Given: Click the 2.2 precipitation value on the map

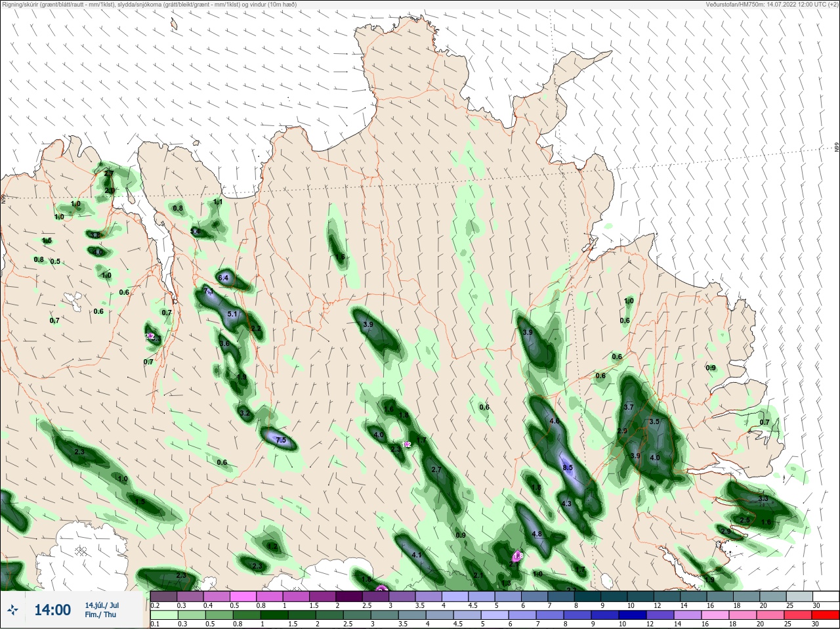Looking at the screenshot, I should tap(256, 329).
